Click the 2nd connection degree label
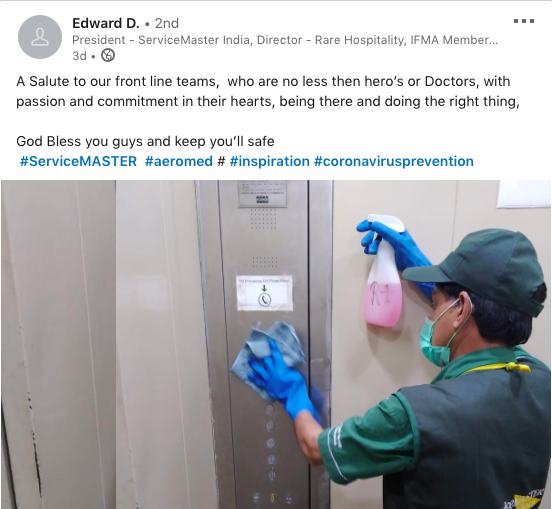The height and width of the screenshot is (509, 552). [x=167, y=23]
